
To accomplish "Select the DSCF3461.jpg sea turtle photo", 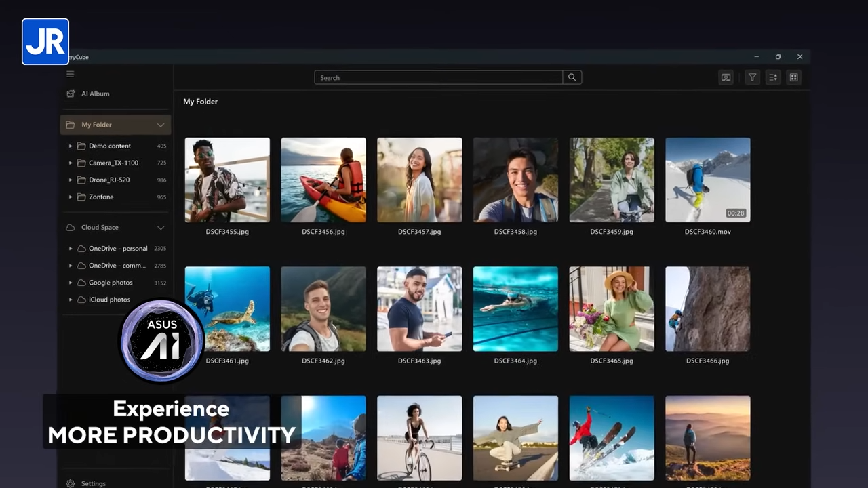I will click(x=227, y=309).
